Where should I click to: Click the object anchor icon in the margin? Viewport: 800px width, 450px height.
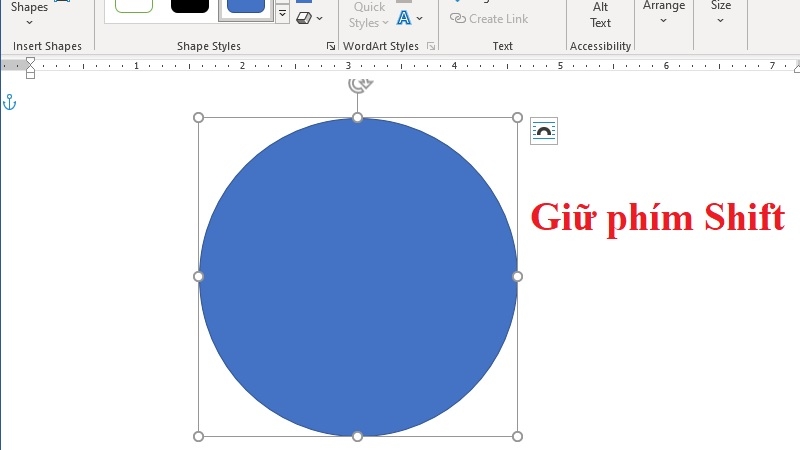[x=9, y=102]
